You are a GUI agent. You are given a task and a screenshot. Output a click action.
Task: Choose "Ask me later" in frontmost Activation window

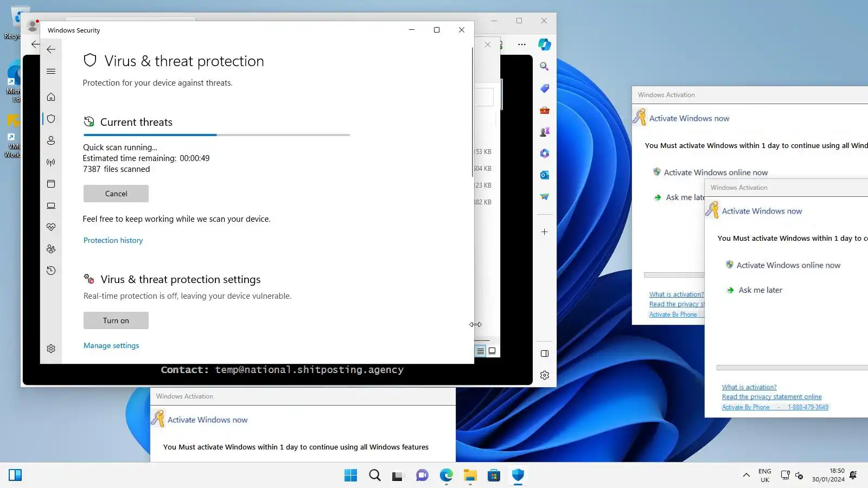(x=760, y=290)
